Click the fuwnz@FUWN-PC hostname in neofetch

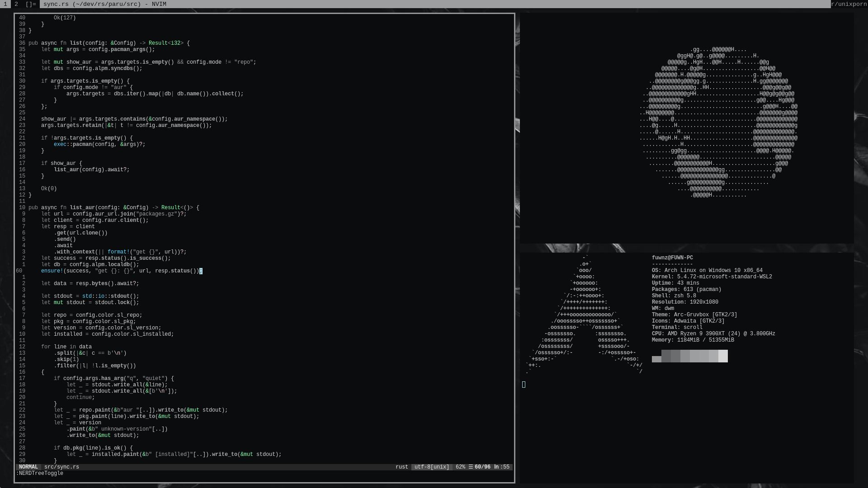[672, 258]
